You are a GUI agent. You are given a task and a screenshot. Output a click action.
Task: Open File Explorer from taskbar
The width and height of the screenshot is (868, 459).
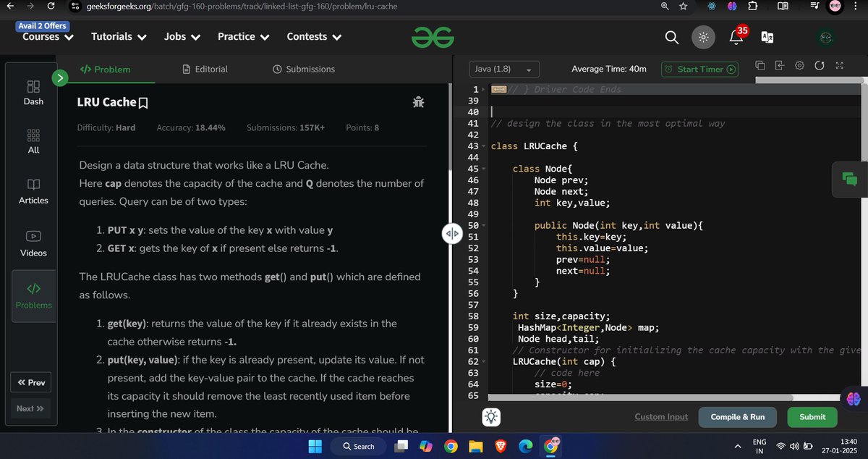475,447
